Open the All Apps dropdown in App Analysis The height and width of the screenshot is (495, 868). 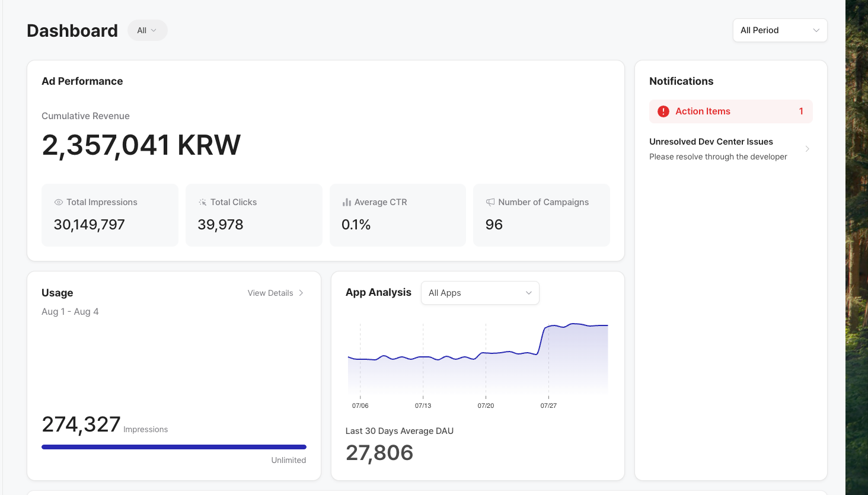click(x=480, y=293)
